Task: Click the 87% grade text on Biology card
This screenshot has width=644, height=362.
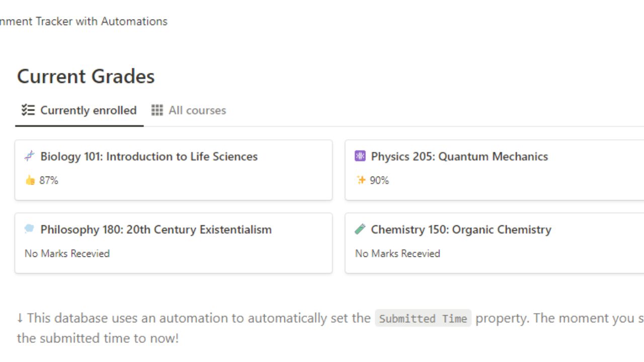Action: coord(49,179)
